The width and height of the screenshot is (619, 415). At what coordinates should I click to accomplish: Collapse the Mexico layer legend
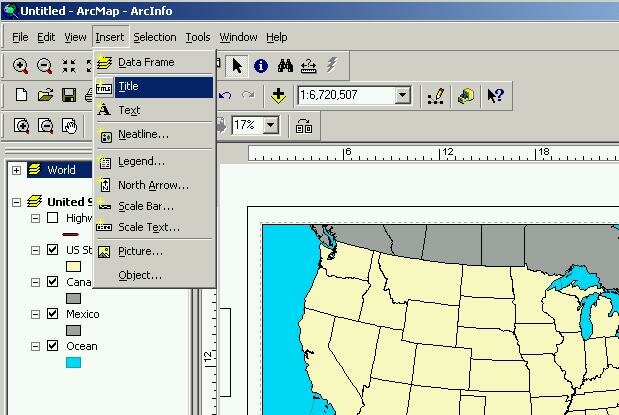(35, 314)
